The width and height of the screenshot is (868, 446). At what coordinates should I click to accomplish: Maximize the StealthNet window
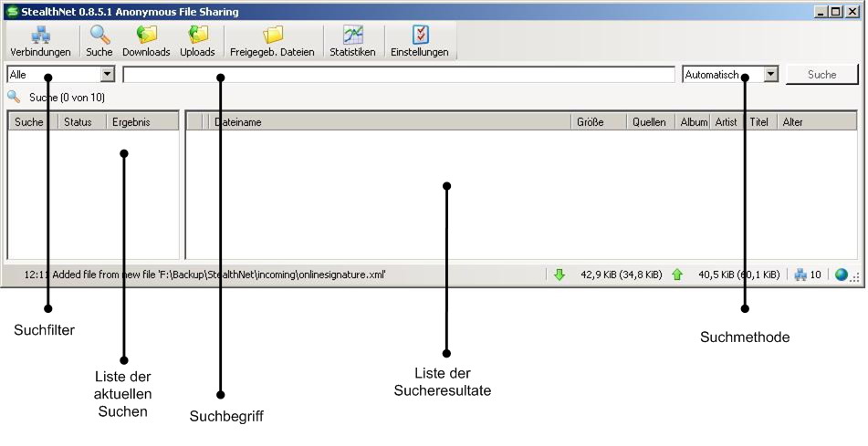click(x=835, y=12)
